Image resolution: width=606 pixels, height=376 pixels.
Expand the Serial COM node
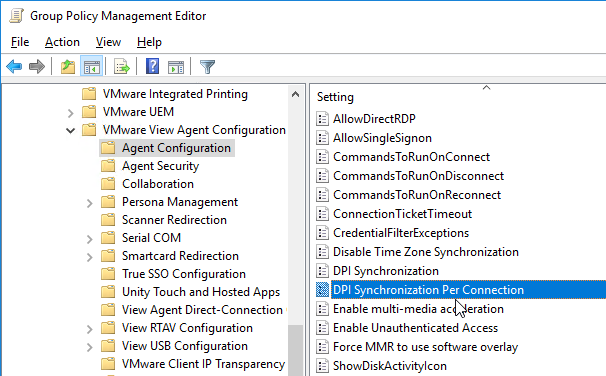pos(89,239)
